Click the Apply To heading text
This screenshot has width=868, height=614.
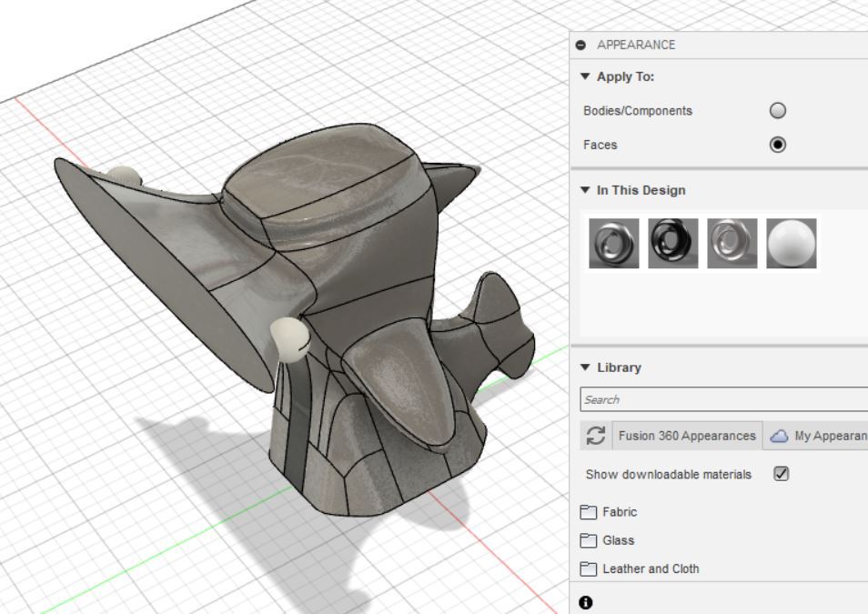[626, 76]
